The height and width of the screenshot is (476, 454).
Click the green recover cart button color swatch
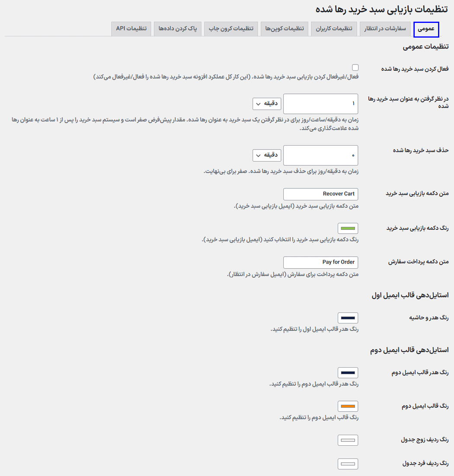coord(348,228)
